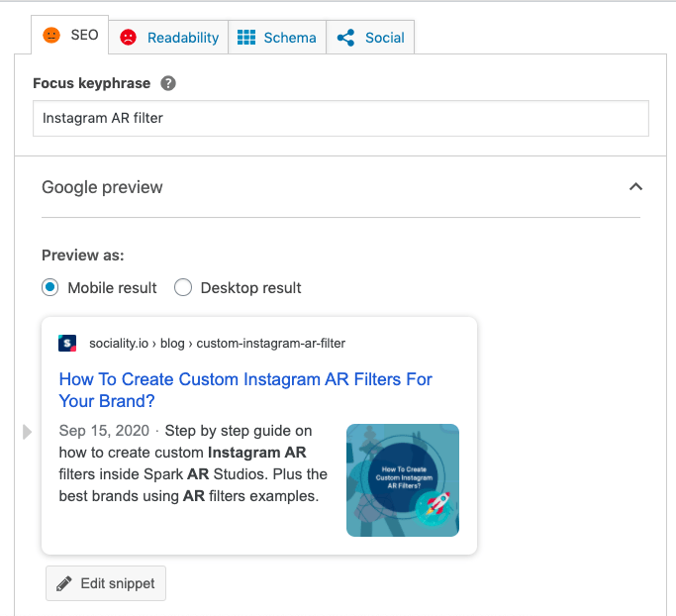The height and width of the screenshot is (616, 676).
Task: Click the rocket thumbnail image in preview
Action: pos(403,480)
